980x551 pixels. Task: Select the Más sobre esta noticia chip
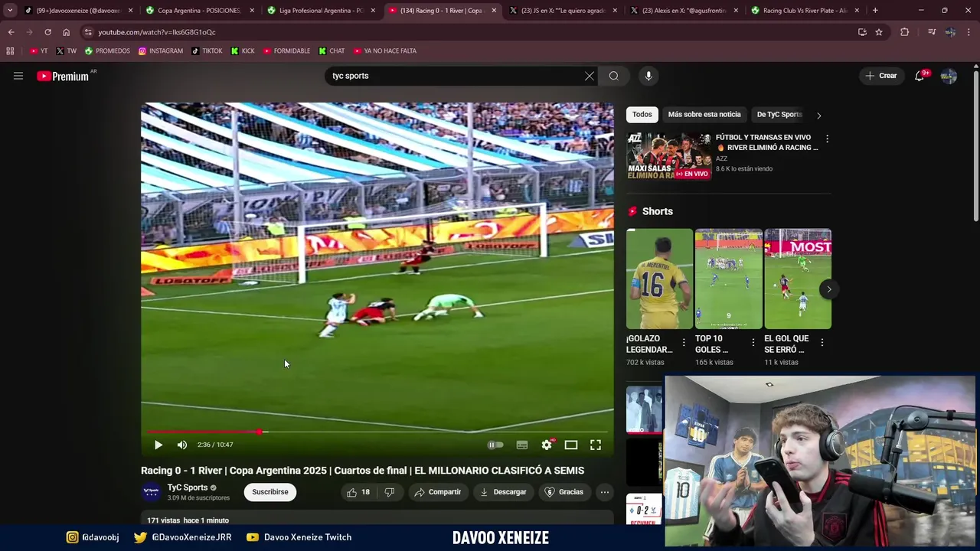click(x=704, y=115)
